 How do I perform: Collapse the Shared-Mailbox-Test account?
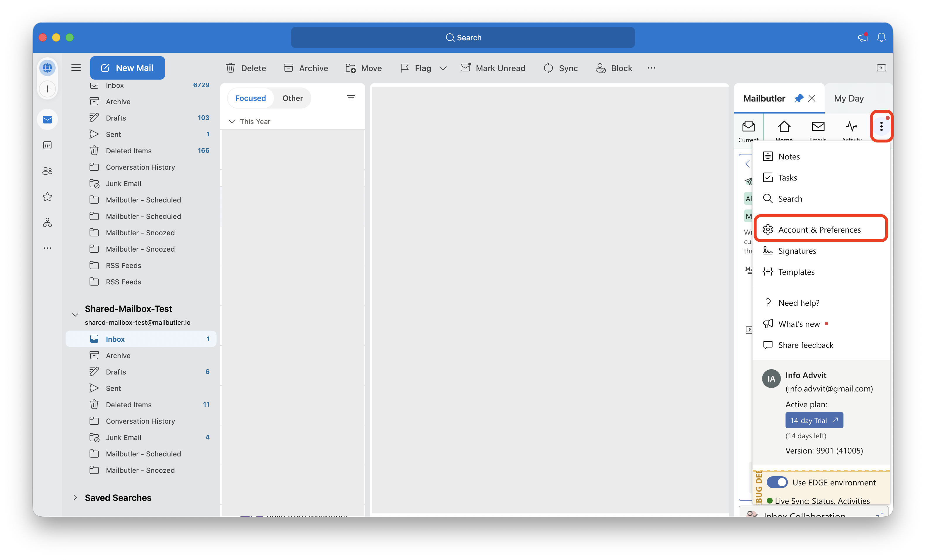75,315
